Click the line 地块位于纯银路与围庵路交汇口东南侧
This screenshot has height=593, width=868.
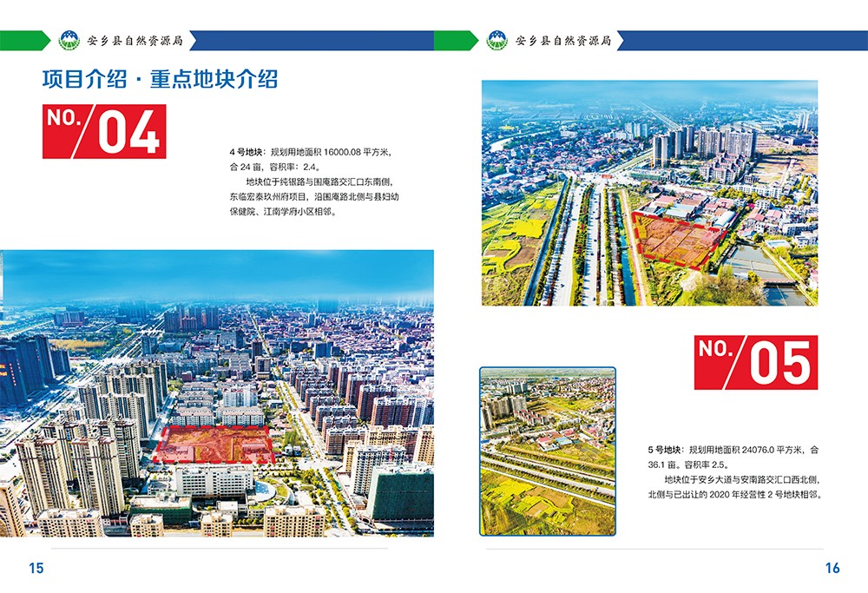[x=319, y=181]
